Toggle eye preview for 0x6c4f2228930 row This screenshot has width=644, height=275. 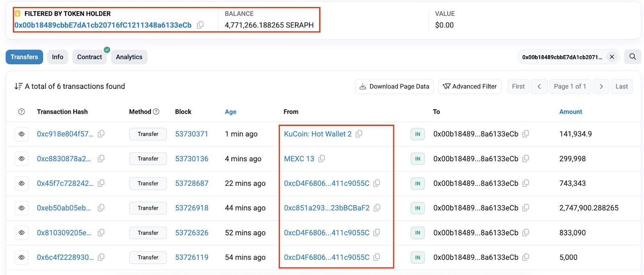tap(22, 257)
